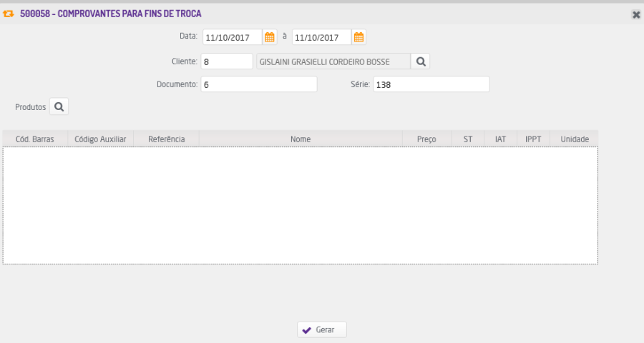644x343 pixels.
Task: Open calendar picker for end date
Action: click(358, 37)
